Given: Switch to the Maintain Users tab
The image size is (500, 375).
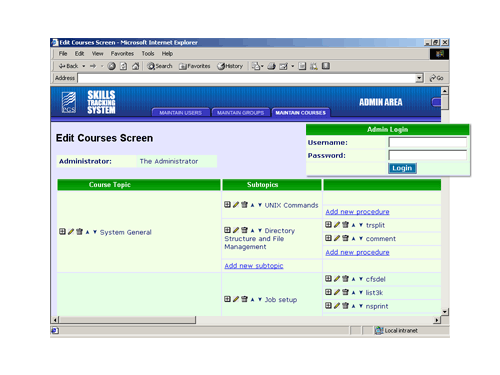Looking at the screenshot, I should click(180, 113).
